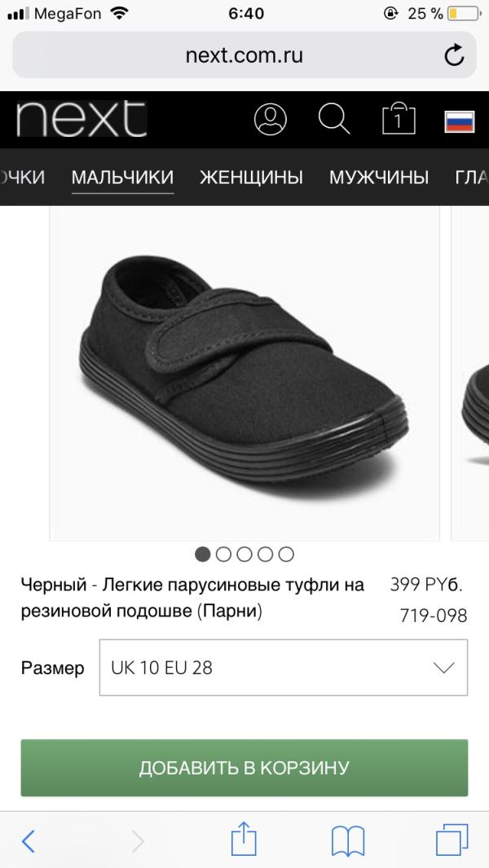Tap the Russian flag country selector
Image resolution: width=489 pixels, height=868 pixels.
[x=459, y=121]
